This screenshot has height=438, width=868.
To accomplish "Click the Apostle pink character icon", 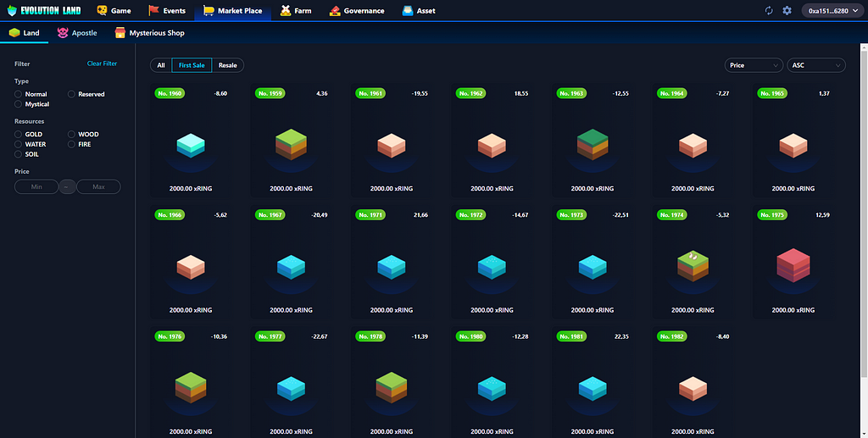I will coord(63,33).
